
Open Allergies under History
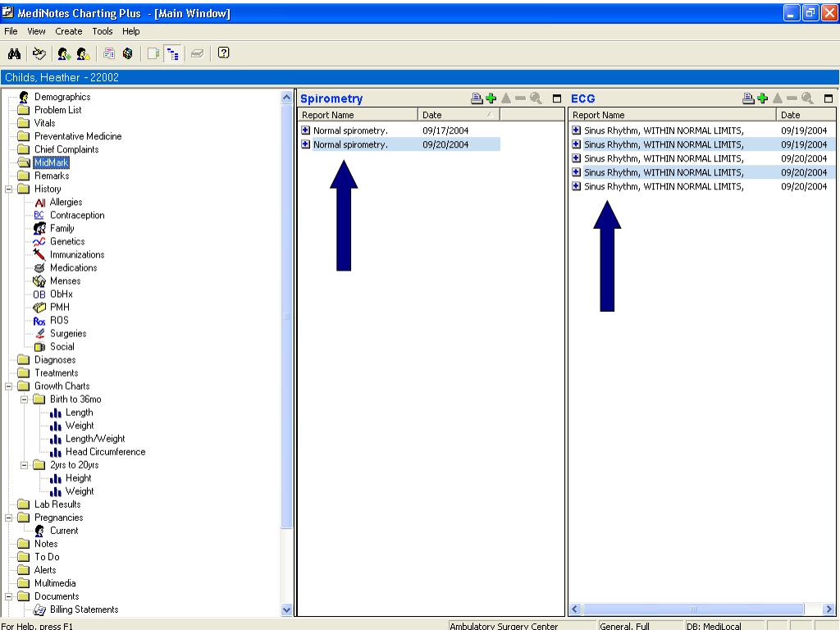click(x=66, y=202)
